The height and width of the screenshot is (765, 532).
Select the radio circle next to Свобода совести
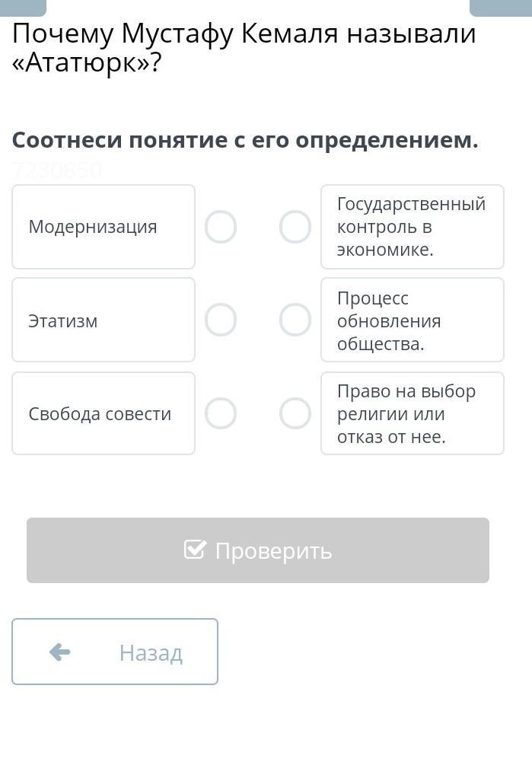tap(221, 413)
